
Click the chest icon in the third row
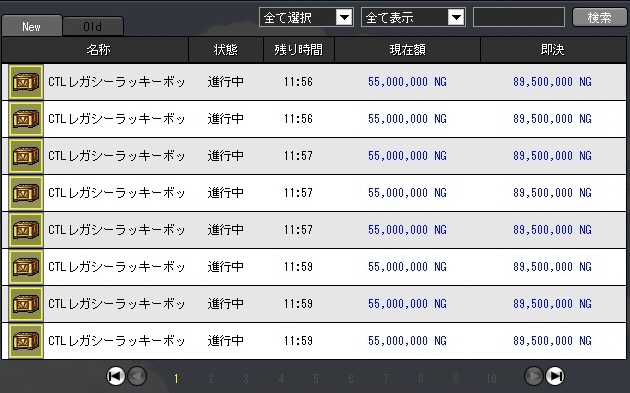tap(26, 156)
